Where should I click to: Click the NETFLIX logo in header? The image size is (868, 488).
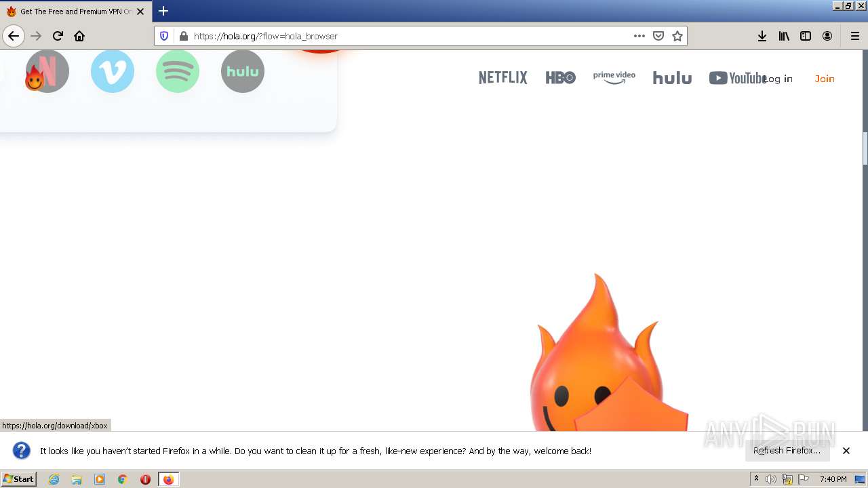(x=502, y=78)
